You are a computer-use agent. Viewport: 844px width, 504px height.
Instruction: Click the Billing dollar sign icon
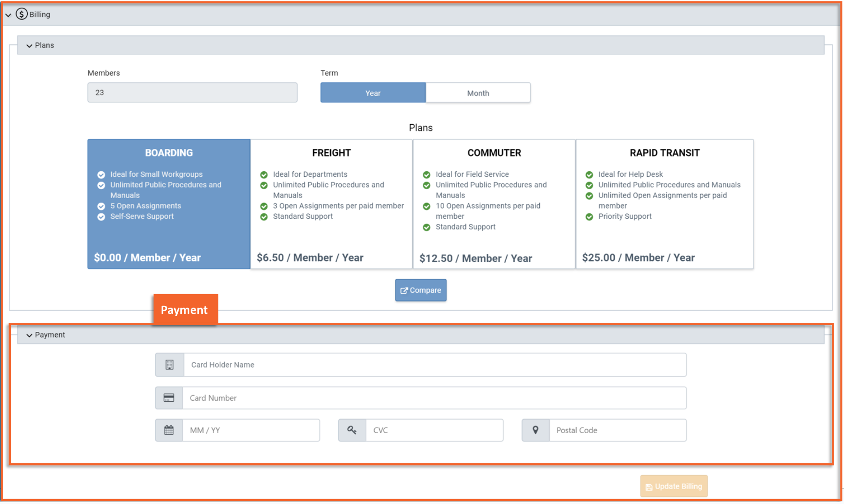22,14
